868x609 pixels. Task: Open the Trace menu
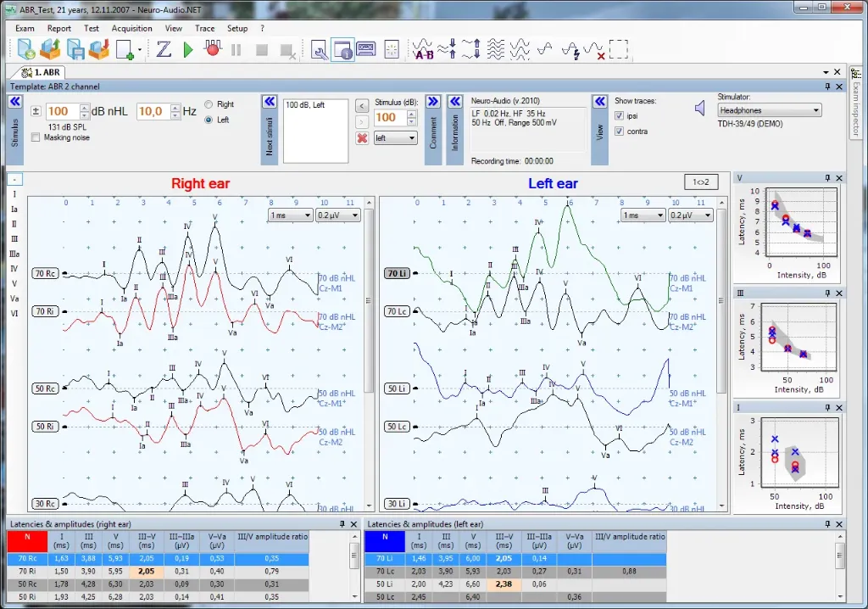click(205, 28)
